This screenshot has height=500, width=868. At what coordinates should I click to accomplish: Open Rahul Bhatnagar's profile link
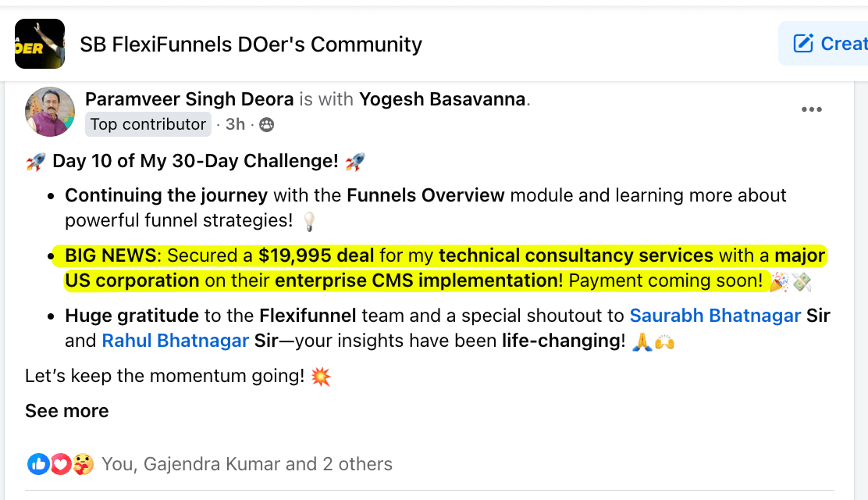pos(175,341)
